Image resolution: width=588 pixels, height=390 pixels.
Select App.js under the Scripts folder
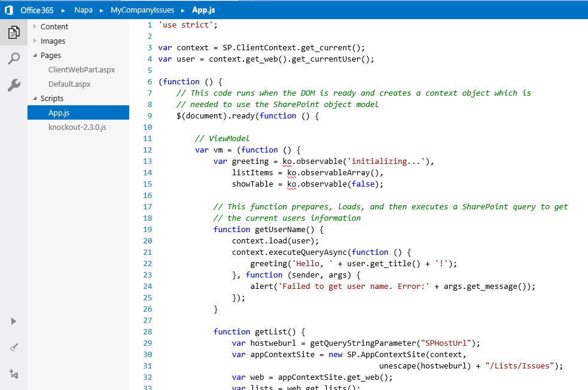tap(59, 112)
